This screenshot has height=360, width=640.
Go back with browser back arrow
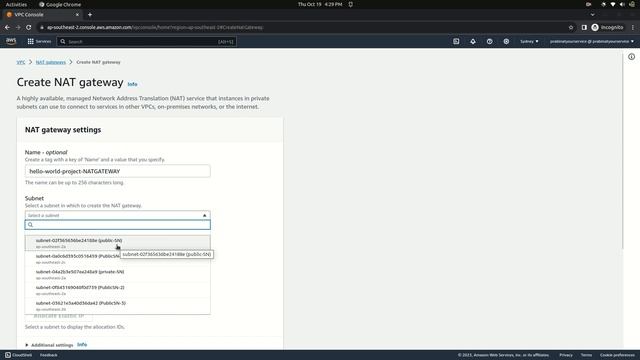pos(7,27)
